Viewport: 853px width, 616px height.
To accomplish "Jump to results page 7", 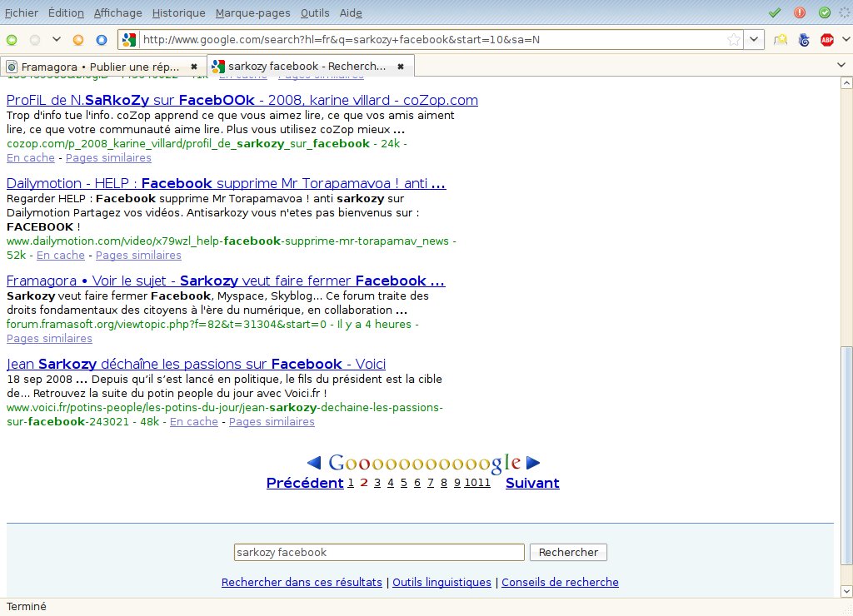I will [x=431, y=483].
